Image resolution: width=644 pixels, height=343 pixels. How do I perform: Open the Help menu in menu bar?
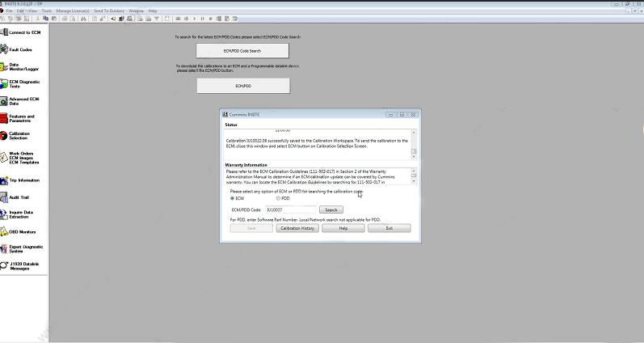[153, 11]
